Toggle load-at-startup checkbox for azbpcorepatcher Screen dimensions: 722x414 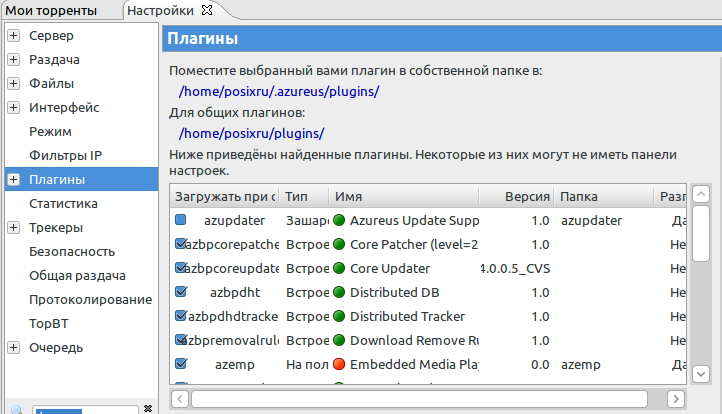[180, 244]
